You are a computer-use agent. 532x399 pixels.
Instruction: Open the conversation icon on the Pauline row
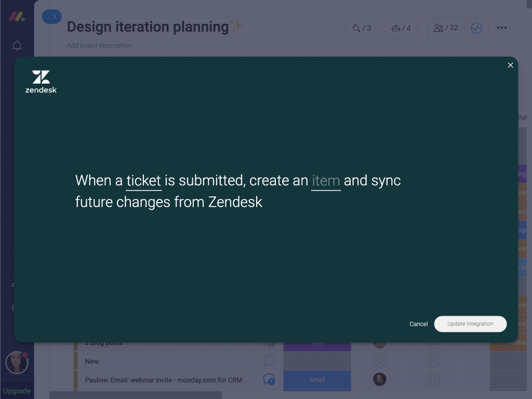pyautogui.click(x=269, y=379)
